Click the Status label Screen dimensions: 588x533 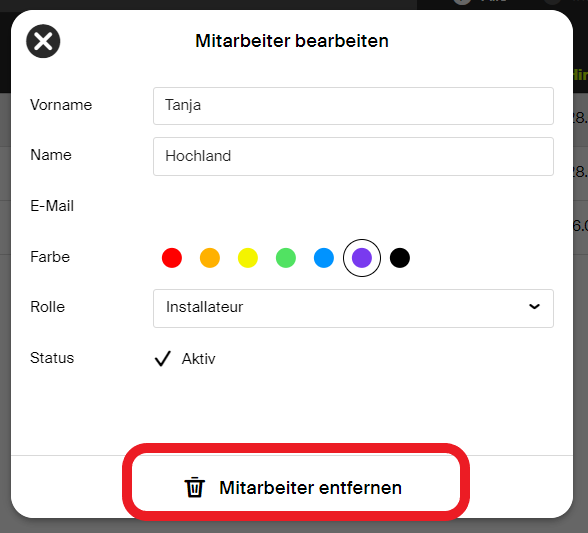point(52,358)
